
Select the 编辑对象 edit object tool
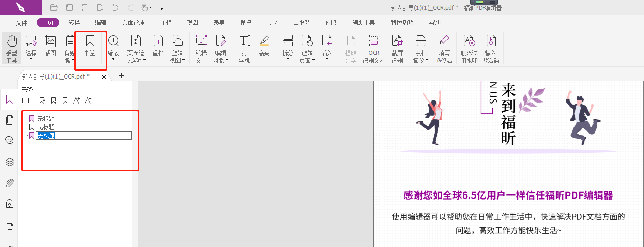[221, 48]
